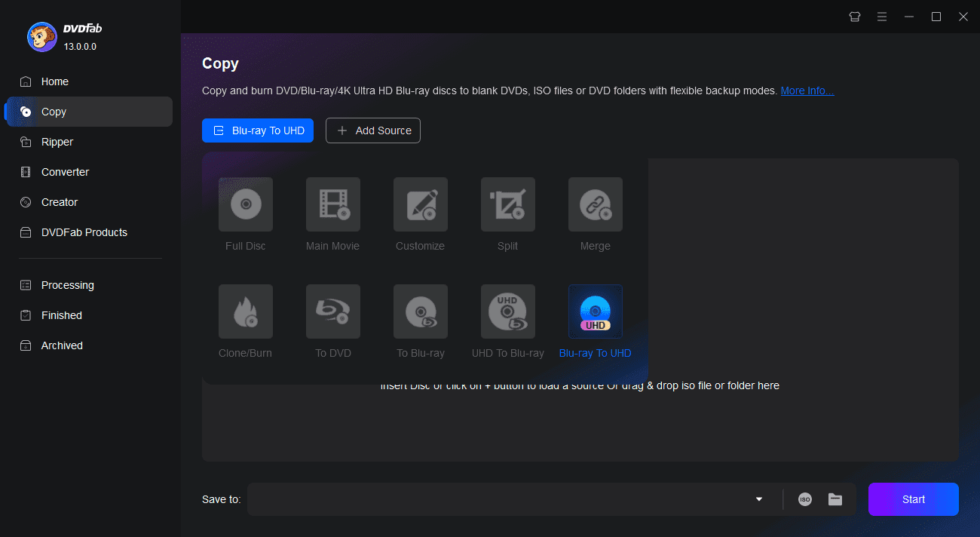Viewport: 980px width, 537px height.
Task: Switch to the Copy module
Action: tap(89, 112)
